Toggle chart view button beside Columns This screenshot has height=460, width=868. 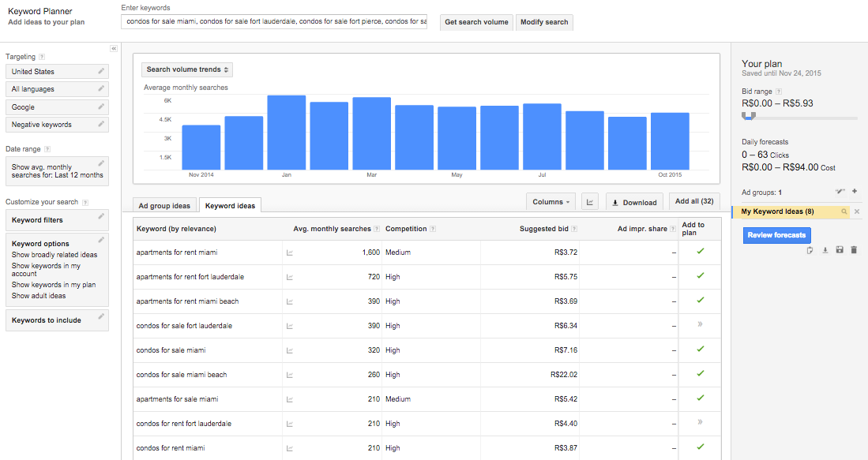pyautogui.click(x=590, y=202)
